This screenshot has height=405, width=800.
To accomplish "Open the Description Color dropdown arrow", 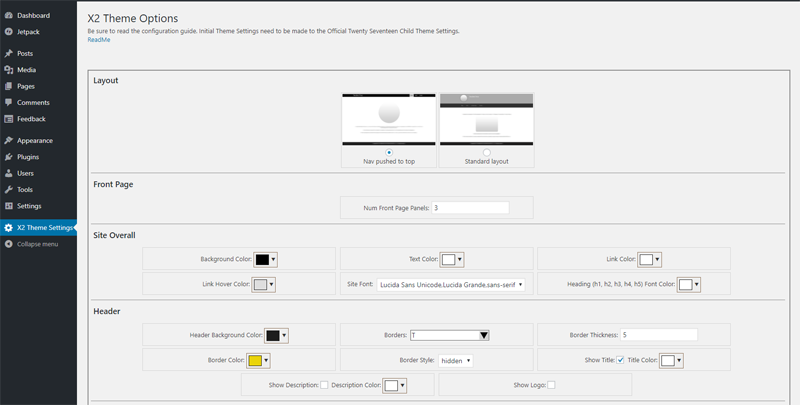I will (x=403, y=386).
